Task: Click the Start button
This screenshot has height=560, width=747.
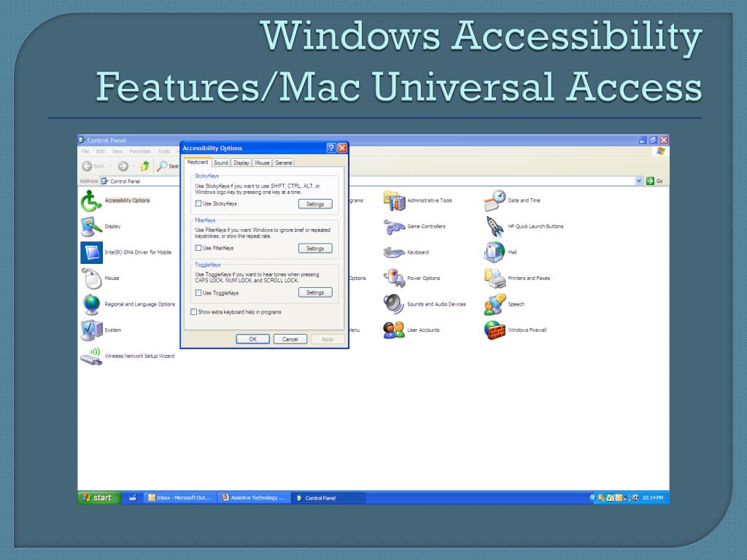Action: 99,497
